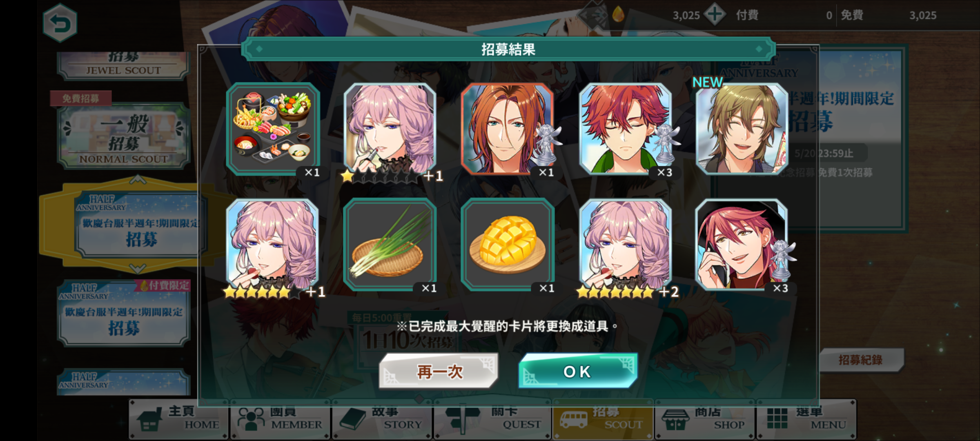Tap the hexagonal back arrow icon

tap(60, 23)
